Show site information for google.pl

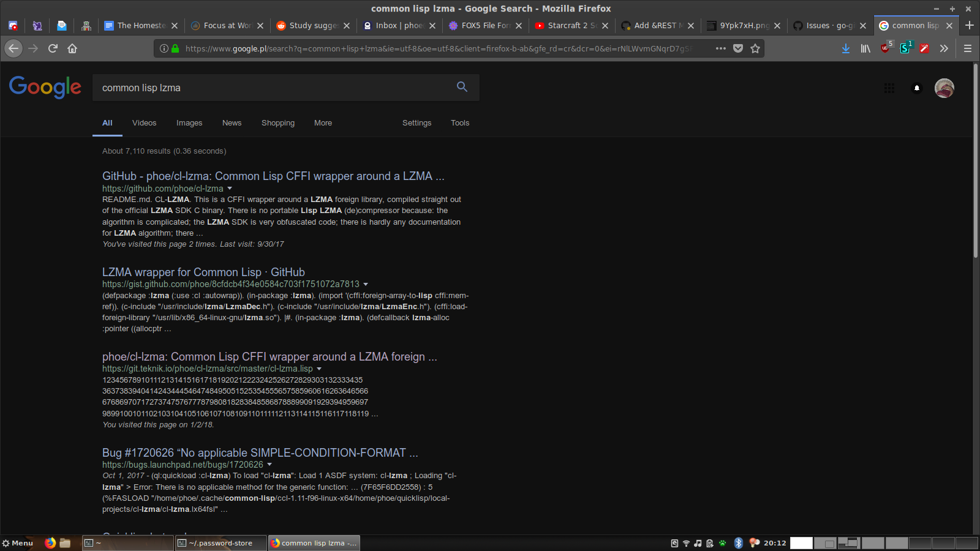(x=164, y=48)
